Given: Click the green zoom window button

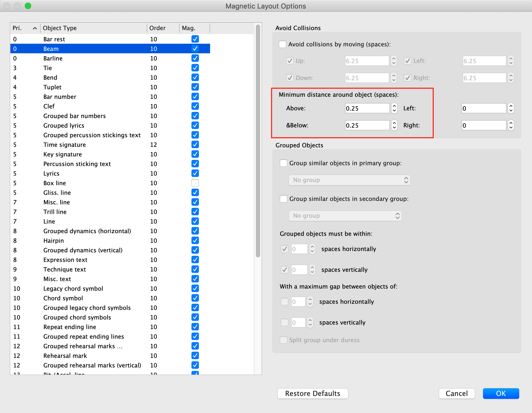Looking at the screenshot, I should [28, 6].
